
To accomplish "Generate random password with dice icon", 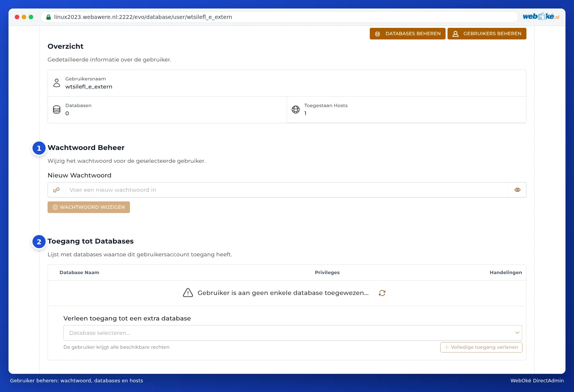I will (56, 190).
